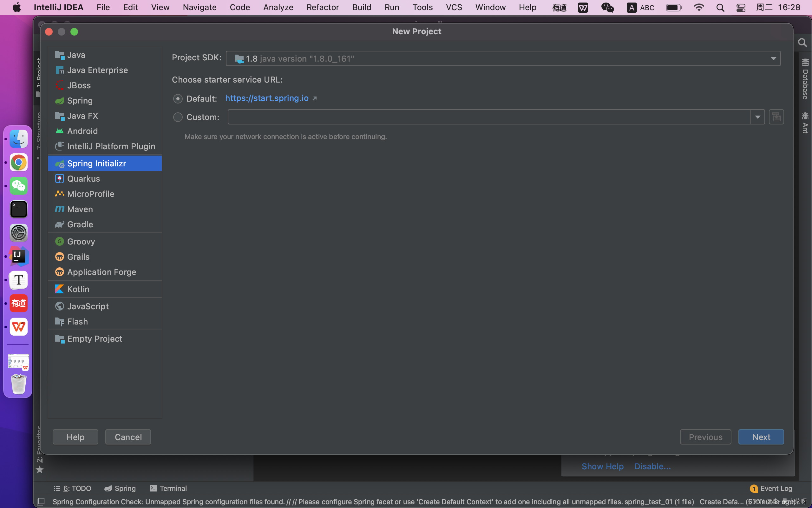
Task: Open Finder from the Dock
Action: [18, 139]
